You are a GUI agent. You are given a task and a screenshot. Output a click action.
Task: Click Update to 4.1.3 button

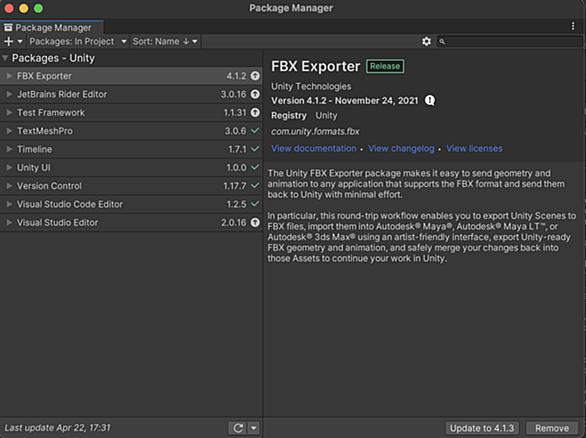tap(482, 428)
